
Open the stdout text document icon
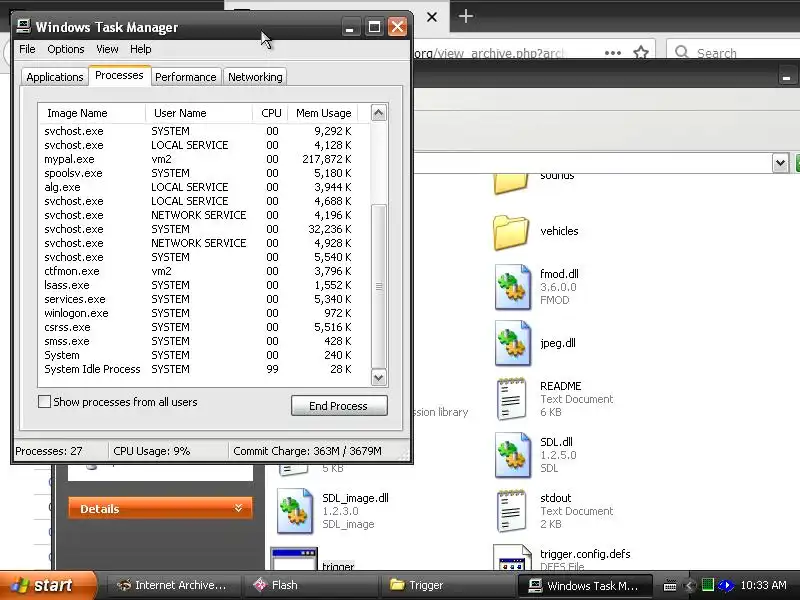click(x=512, y=511)
